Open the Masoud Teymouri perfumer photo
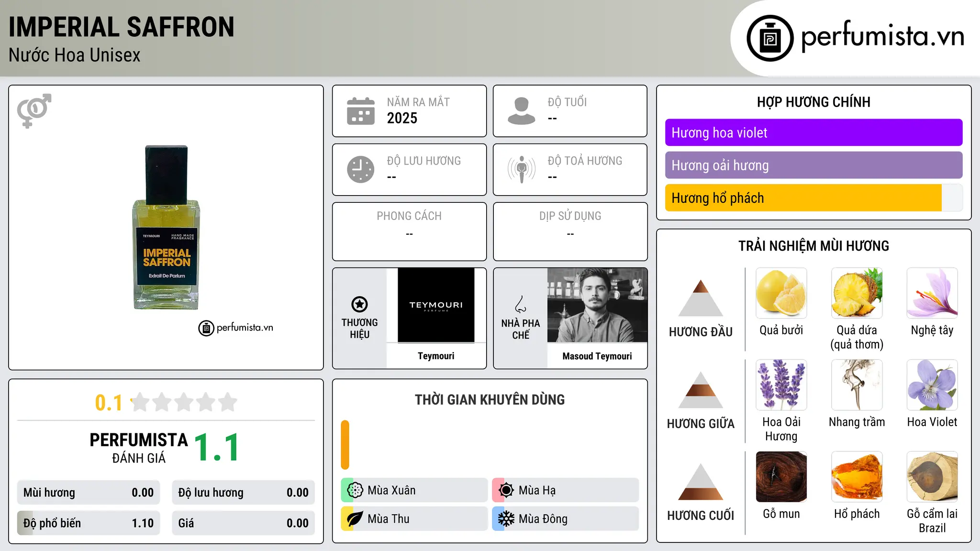The width and height of the screenshot is (980, 551). (x=597, y=305)
